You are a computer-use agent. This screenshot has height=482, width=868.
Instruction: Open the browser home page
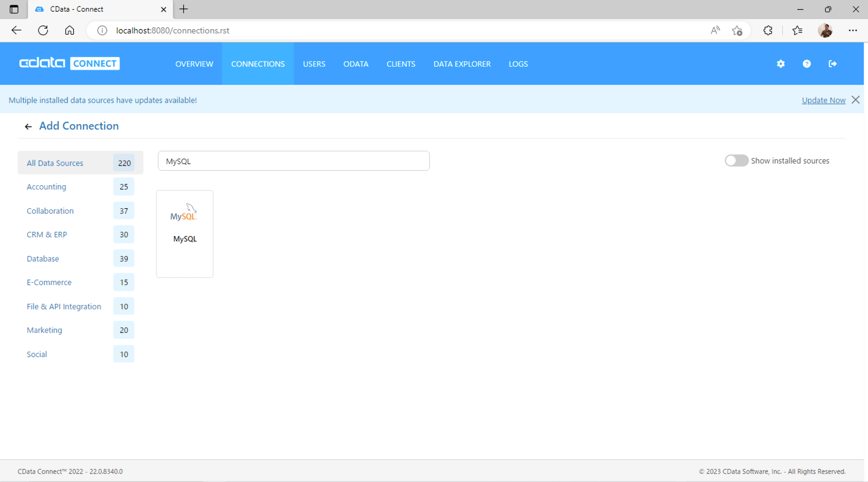tap(69, 30)
